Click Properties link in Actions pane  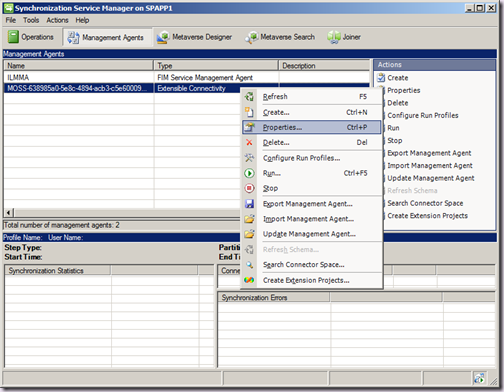(404, 90)
